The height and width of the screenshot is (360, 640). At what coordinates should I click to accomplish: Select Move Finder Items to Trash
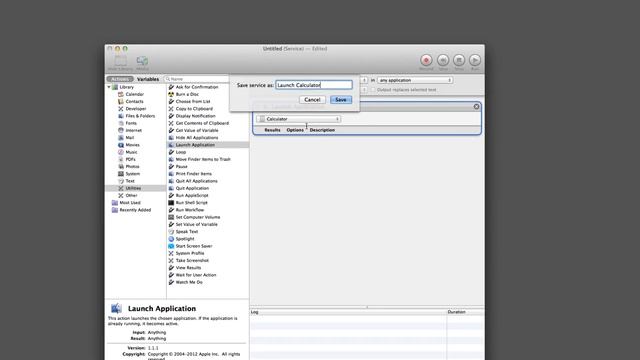point(203,160)
